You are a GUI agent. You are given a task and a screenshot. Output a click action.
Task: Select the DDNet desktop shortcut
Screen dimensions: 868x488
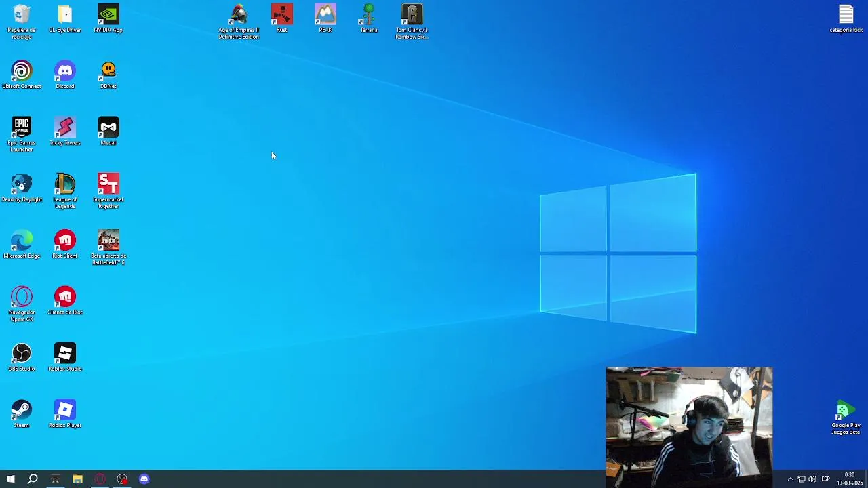pos(108,75)
